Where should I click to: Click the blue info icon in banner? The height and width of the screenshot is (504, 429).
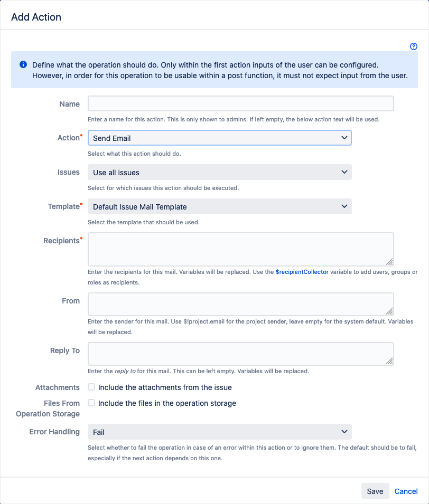[23, 64]
